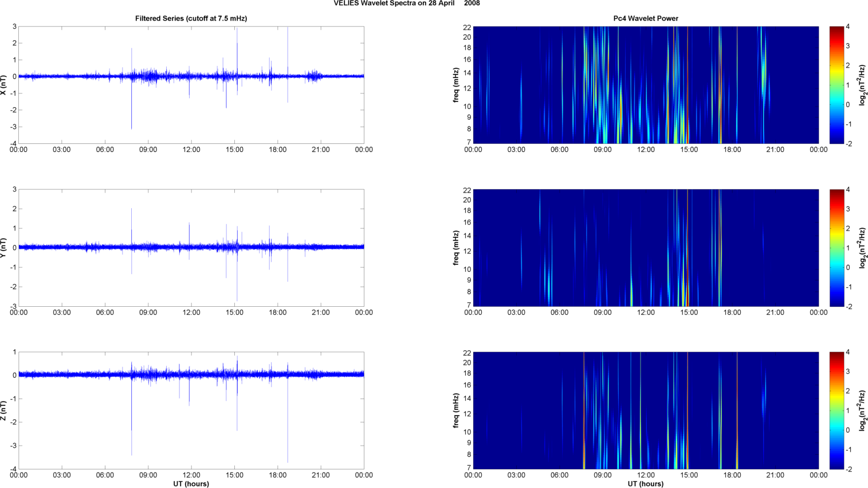Click the bottom wavelet power spectrogram
The image size is (868, 488).
click(646, 411)
